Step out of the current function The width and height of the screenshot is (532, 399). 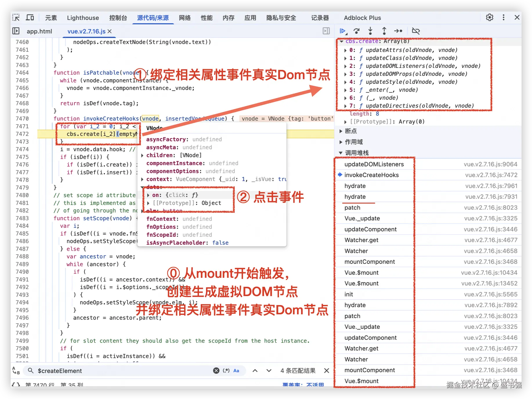click(x=384, y=31)
